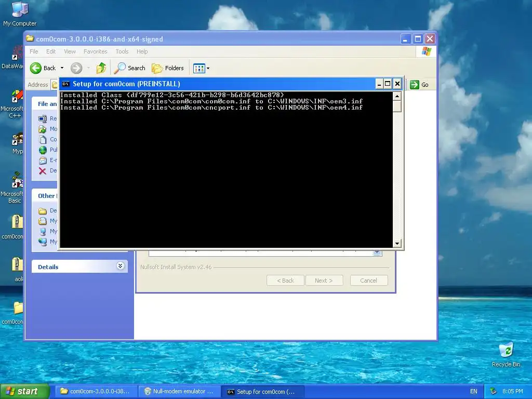This screenshot has height=399, width=532.
Task: Click the My Network Places icon in sidebar
Action: 43,242
